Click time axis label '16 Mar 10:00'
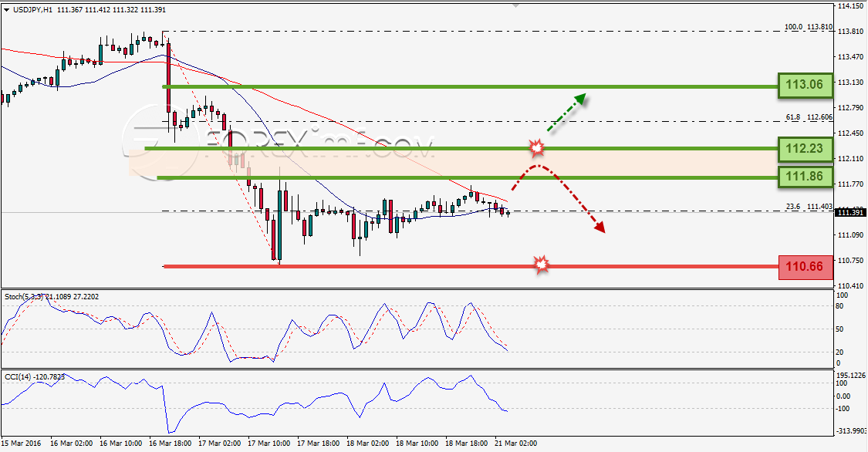Image resolution: width=868 pixels, height=452 pixels. [120, 444]
